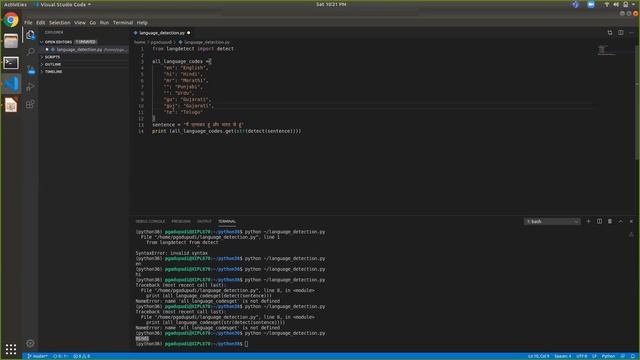Open the Source Control view
This screenshot has height=360, width=640.
coord(30,69)
